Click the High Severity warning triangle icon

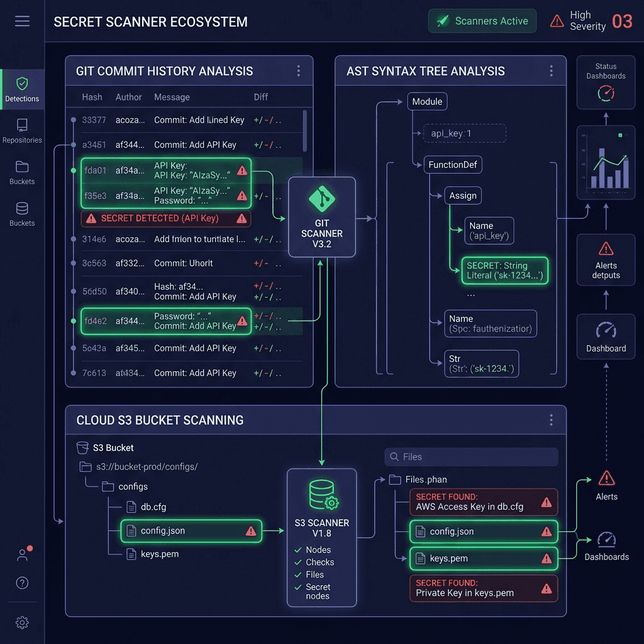(557, 21)
